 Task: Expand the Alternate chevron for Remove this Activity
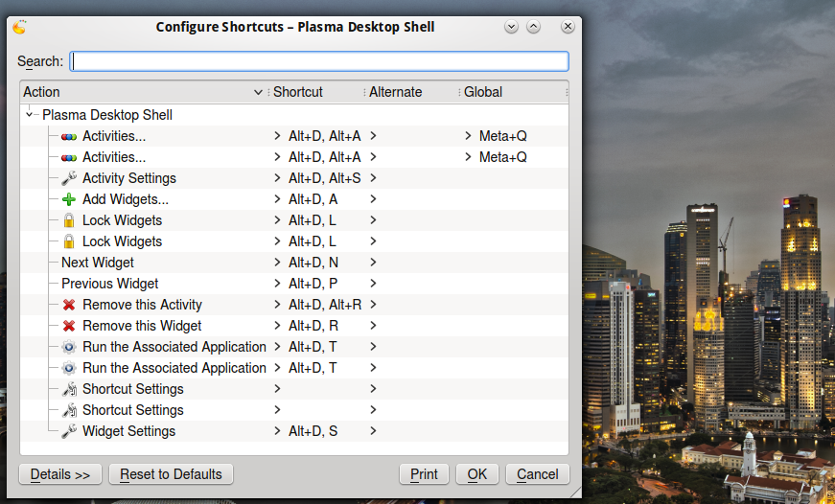[x=373, y=305]
